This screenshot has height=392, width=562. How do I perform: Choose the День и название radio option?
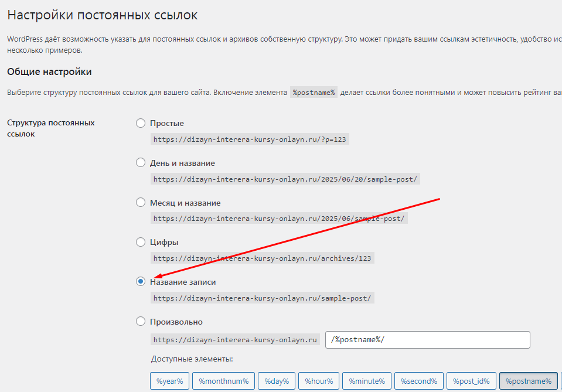click(x=141, y=162)
